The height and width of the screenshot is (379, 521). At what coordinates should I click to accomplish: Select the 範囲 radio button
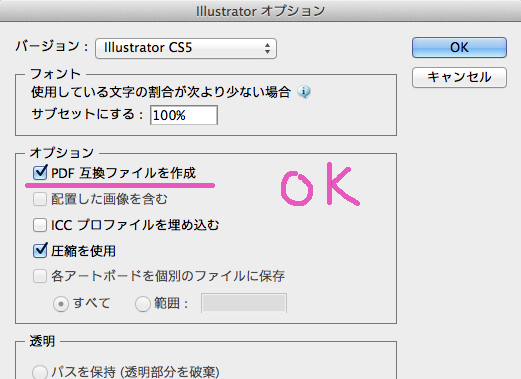(x=143, y=304)
